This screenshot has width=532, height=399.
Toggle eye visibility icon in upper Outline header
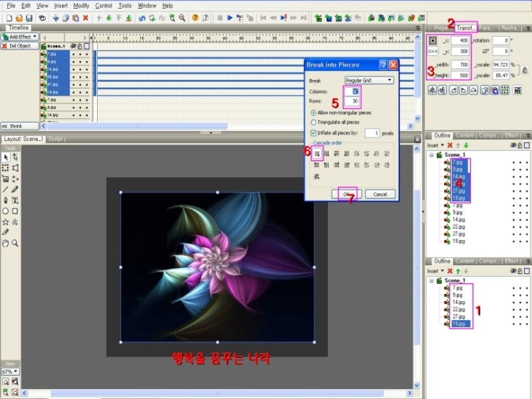(513, 145)
